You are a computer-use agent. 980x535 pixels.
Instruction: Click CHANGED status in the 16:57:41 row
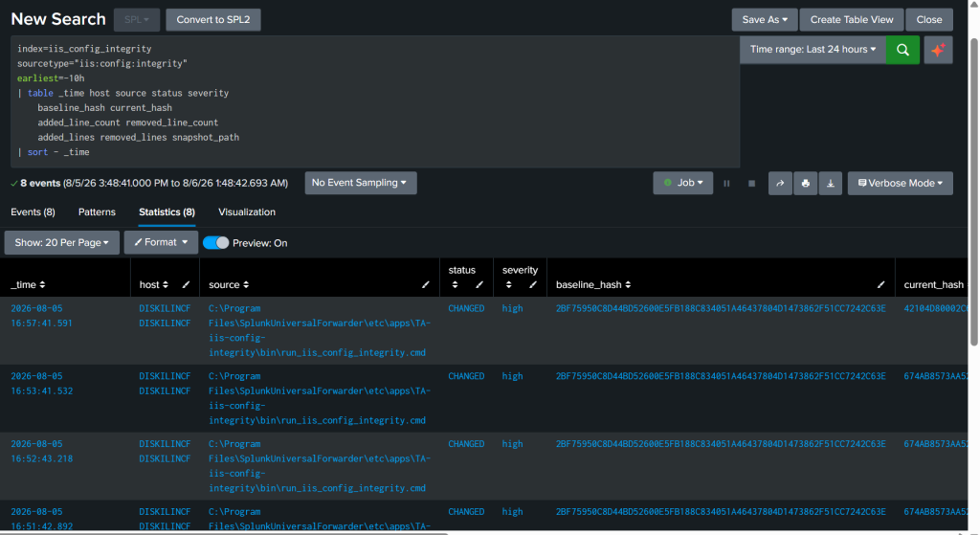(x=466, y=308)
